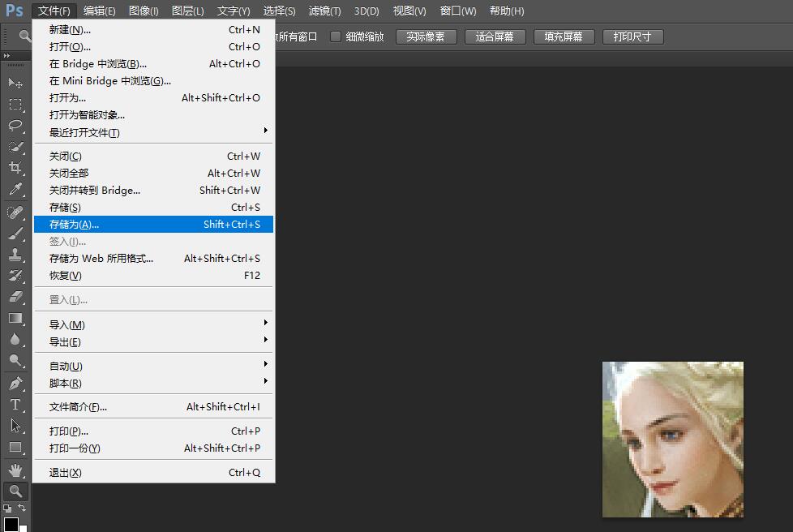Select the Lasso tool
The height and width of the screenshot is (532, 793).
tap(15, 126)
